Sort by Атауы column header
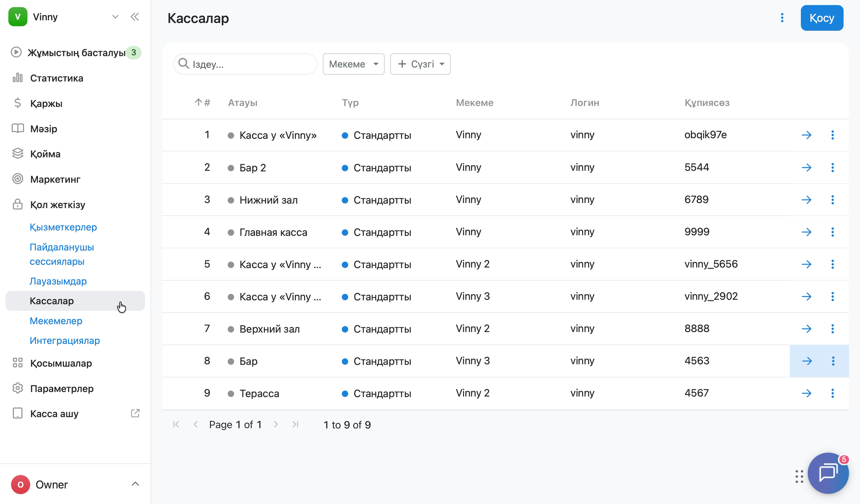The height and width of the screenshot is (504, 860). (243, 103)
